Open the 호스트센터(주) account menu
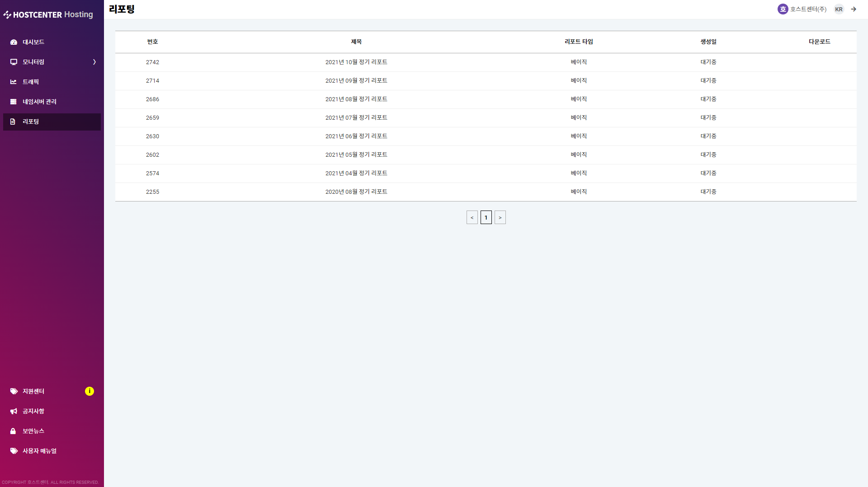868x487 pixels. (802, 9)
